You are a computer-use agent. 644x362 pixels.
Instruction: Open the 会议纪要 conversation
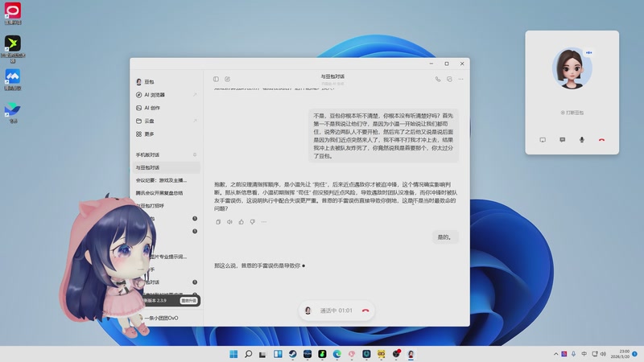[x=167, y=180]
